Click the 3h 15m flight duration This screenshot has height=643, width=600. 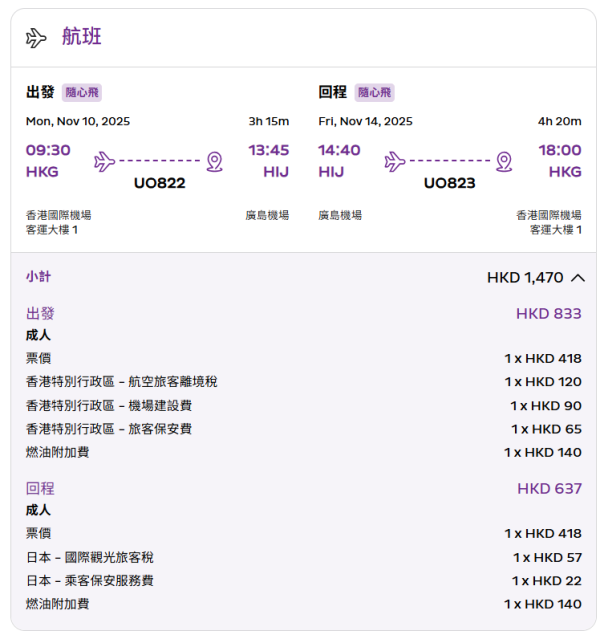click(x=269, y=121)
